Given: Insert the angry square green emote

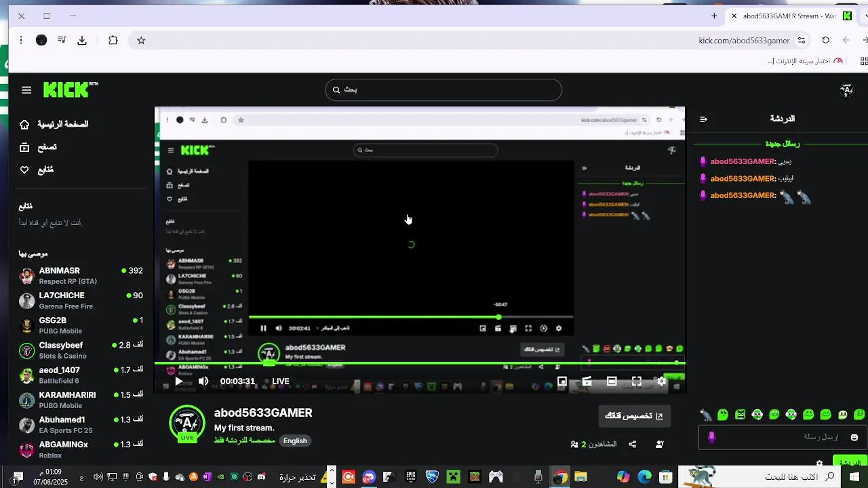Looking at the screenshot, I should click(740, 414).
